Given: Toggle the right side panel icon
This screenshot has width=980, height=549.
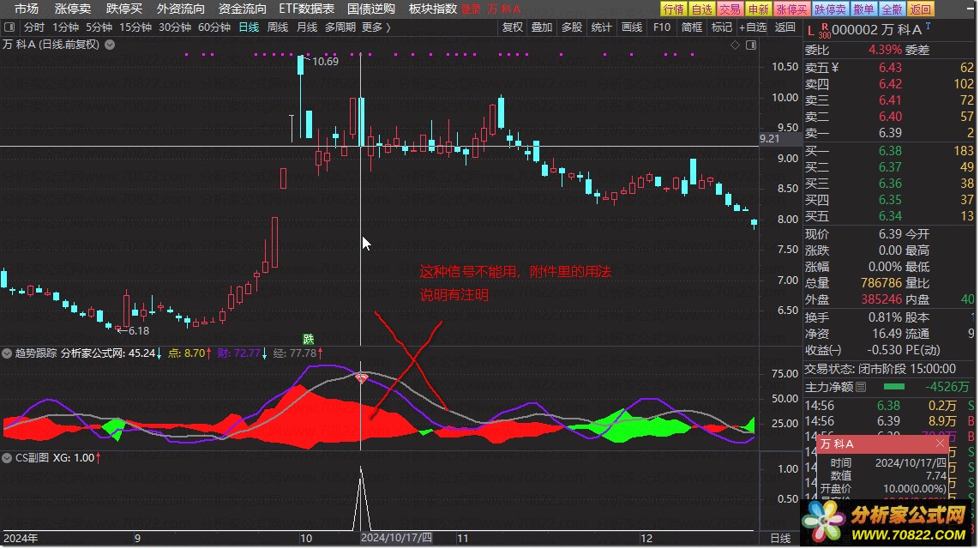Looking at the screenshot, I should (751, 45).
